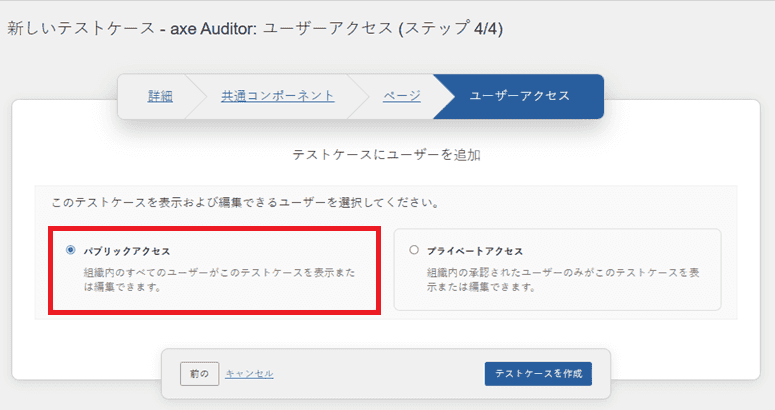The width and height of the screenshot is (775, 410).
Task: Click the chevron arrow after 詳細
Action: point(192,96)
